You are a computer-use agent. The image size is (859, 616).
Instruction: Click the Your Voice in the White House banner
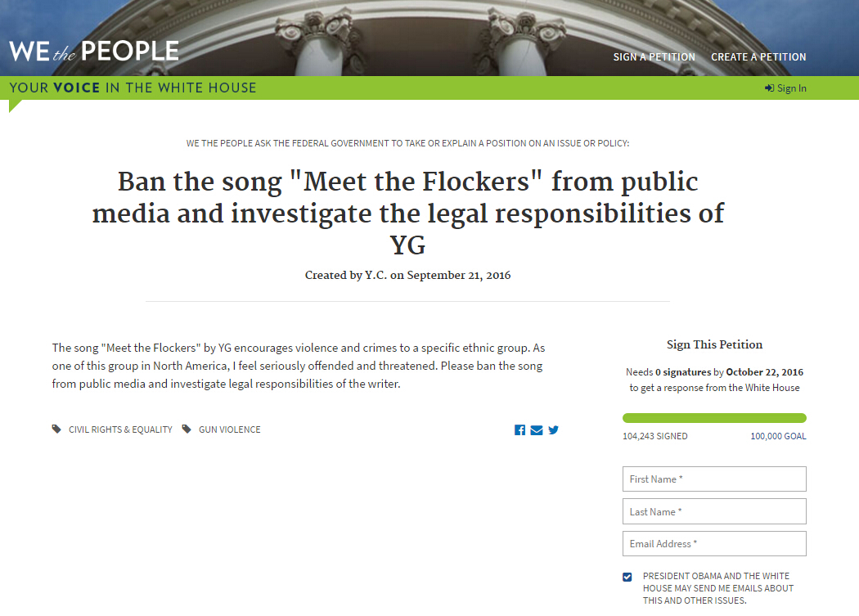pos(133,88)
